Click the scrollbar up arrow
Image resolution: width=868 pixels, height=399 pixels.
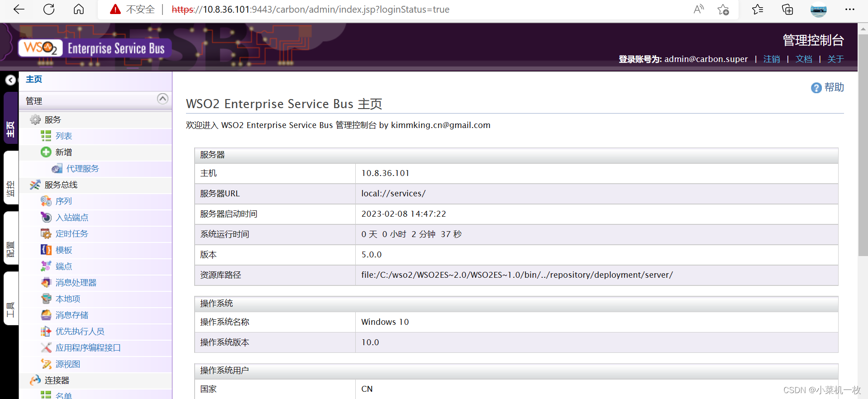point(863,28)
